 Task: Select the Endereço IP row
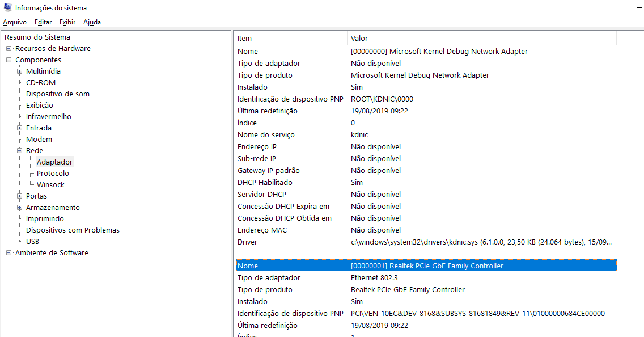[x=426, y=147]
